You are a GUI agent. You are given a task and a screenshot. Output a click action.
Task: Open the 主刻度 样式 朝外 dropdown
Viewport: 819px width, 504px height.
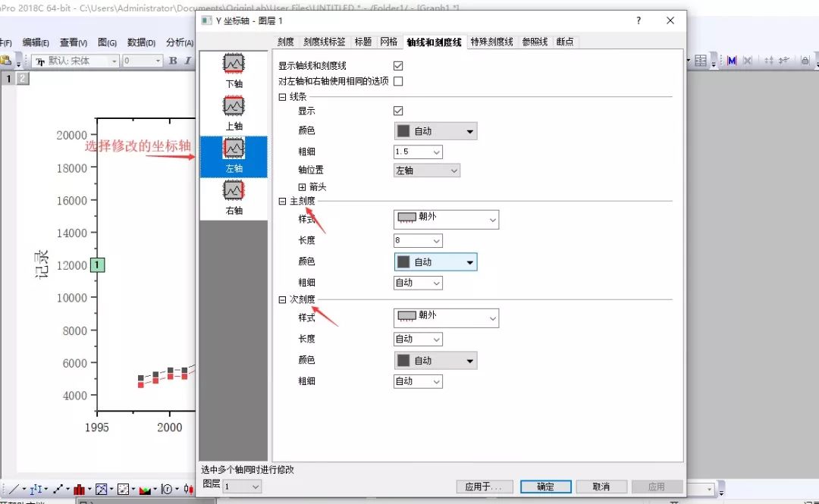446,219
